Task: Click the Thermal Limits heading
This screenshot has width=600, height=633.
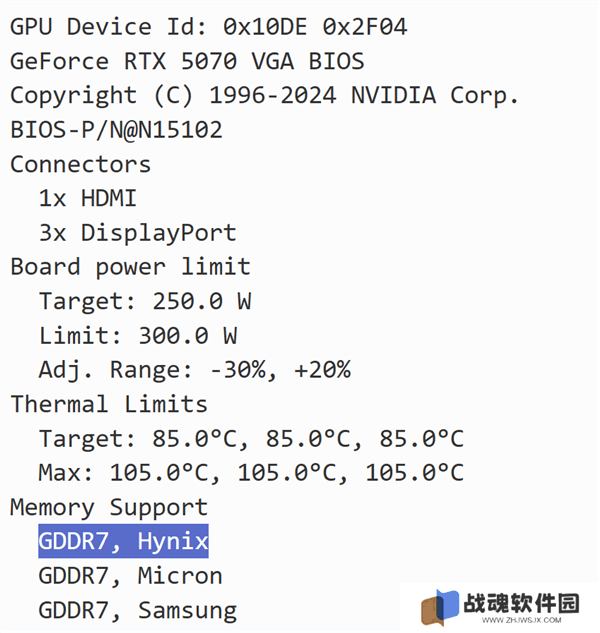Action: pyautogui.click(x=109, y=404)
